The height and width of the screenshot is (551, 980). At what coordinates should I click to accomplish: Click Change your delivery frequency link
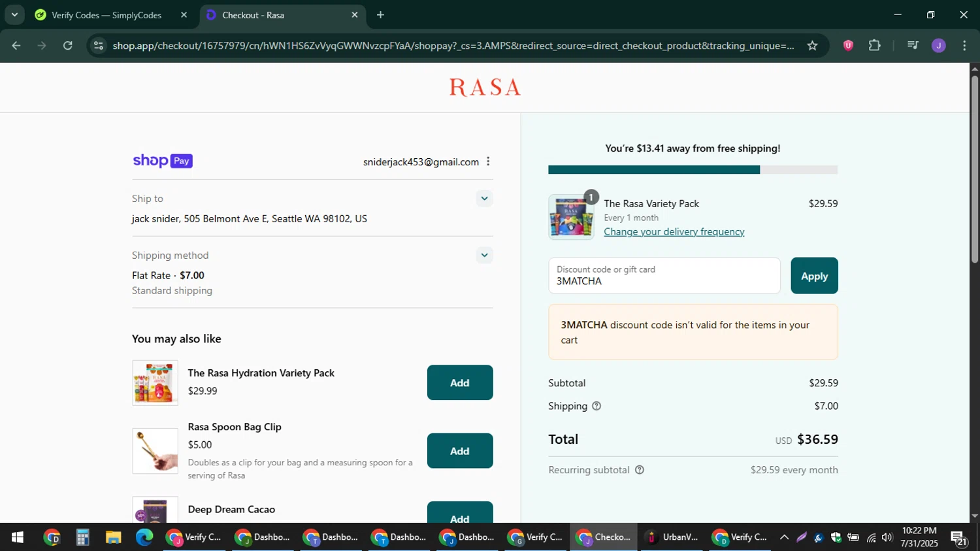[674, 231]
